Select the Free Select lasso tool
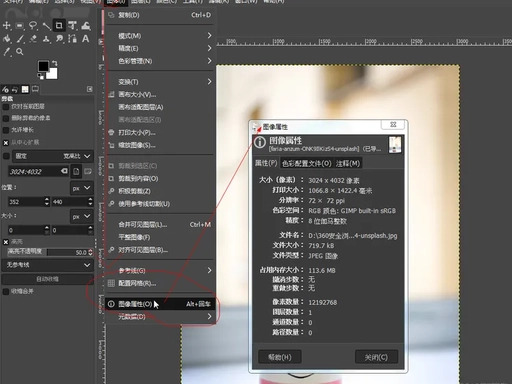 click(x=33, y=26)
